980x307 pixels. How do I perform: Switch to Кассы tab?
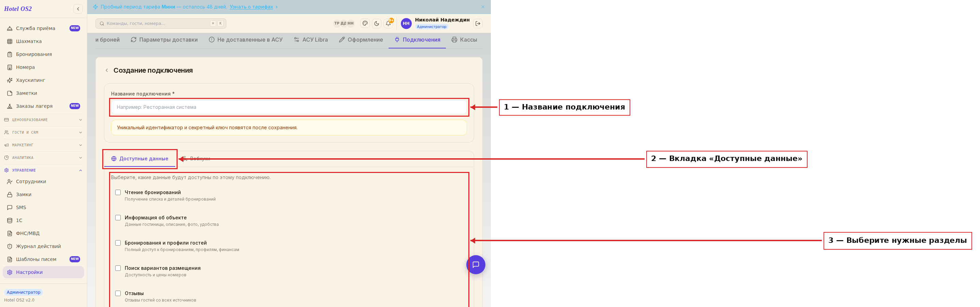coord(464,40)
